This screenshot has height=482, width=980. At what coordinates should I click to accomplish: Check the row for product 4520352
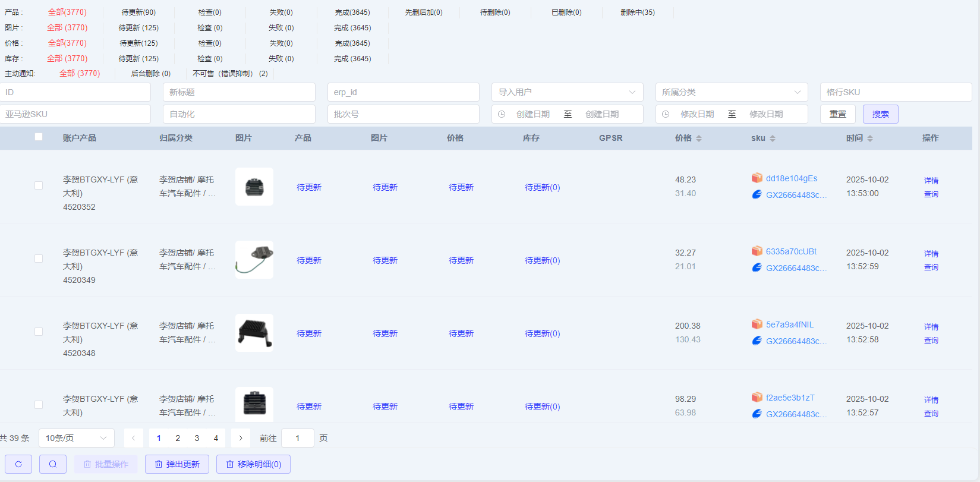click(x=39, y=185)
